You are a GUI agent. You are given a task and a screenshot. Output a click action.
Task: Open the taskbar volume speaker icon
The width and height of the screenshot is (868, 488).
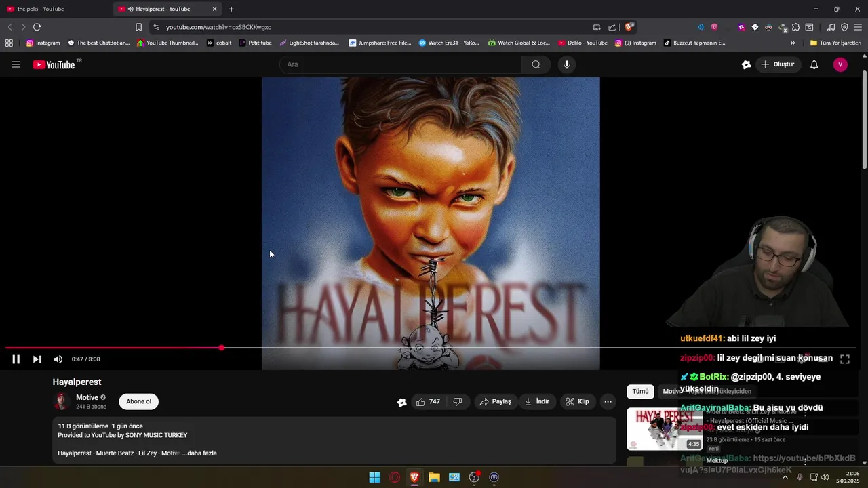pyautogui.click(x=825, y=477)
